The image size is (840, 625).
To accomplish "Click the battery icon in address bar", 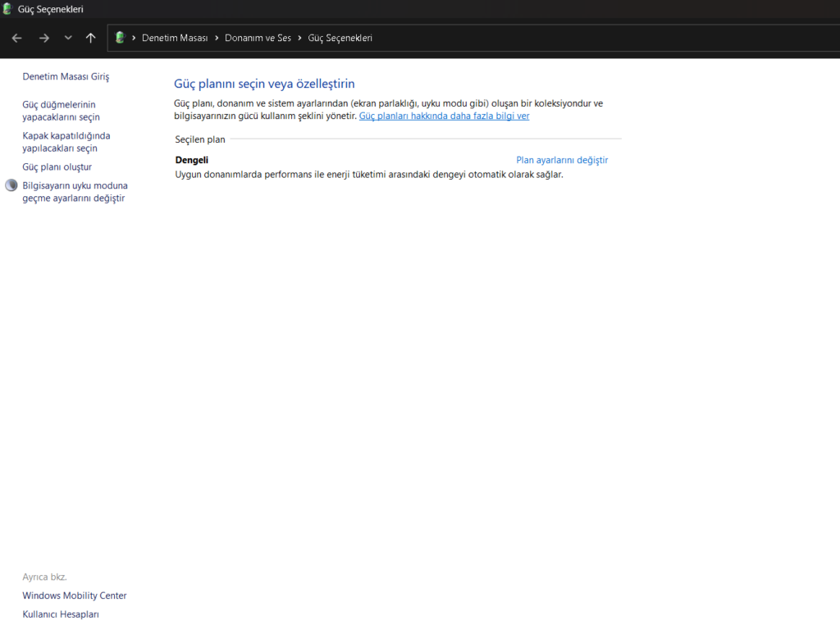I will point(120,38).
